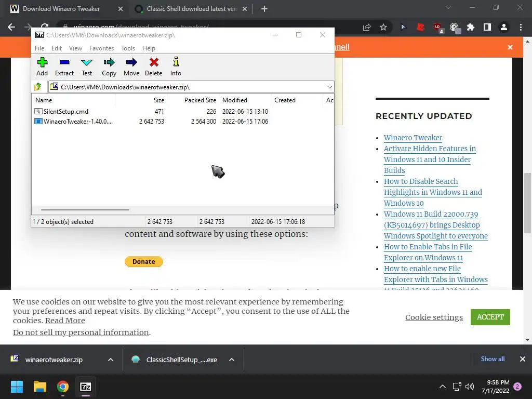Expand ClassicShellSetup download options chevron
The height and width of the screenshot is (399, 532).
(232, 360)
